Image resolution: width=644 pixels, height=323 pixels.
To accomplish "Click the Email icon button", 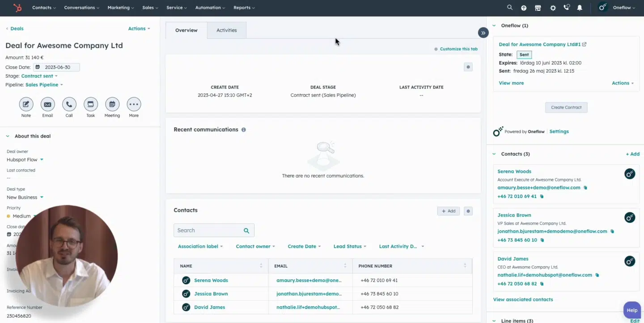I will [x=47, y=104].
